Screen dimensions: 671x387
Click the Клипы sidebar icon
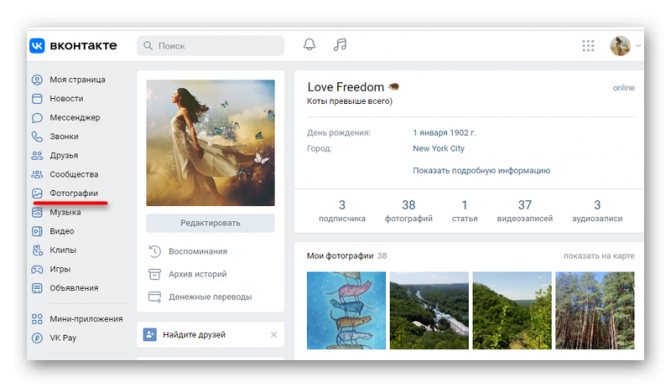click(37, 250)
